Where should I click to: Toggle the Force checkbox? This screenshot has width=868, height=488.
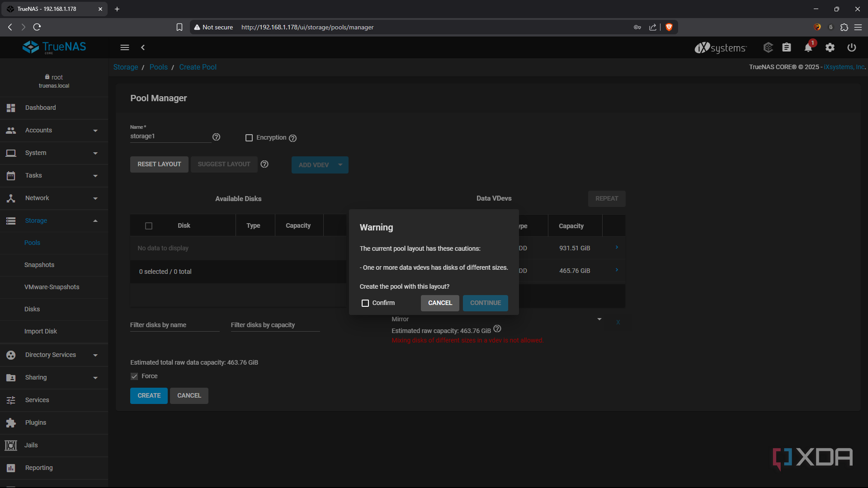point(134,376)
